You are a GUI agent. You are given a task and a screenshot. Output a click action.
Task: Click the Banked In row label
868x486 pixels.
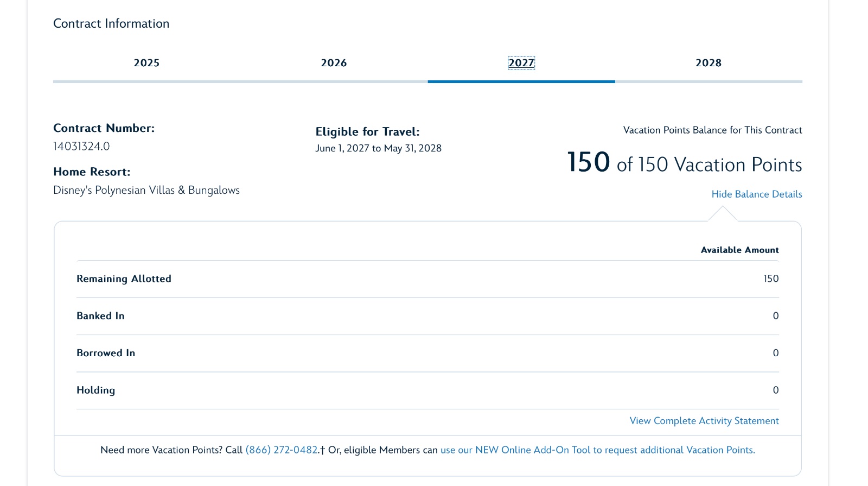point(100,316)
